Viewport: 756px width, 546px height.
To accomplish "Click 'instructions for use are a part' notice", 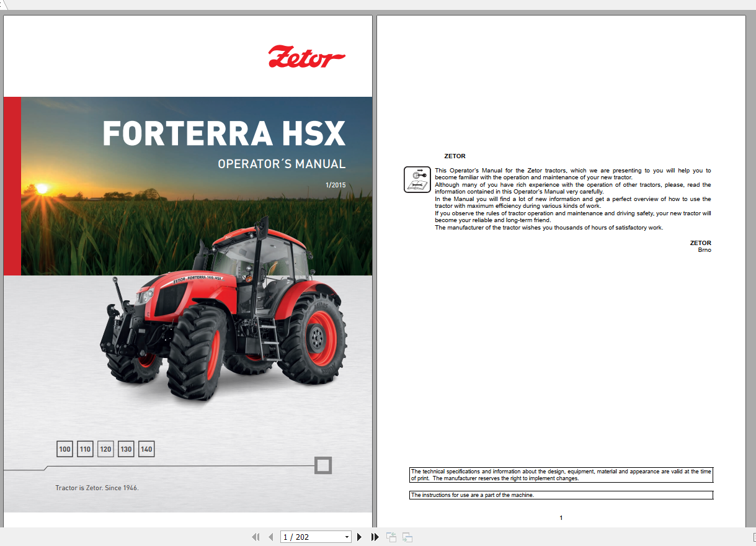I will (x=561, y=495).
